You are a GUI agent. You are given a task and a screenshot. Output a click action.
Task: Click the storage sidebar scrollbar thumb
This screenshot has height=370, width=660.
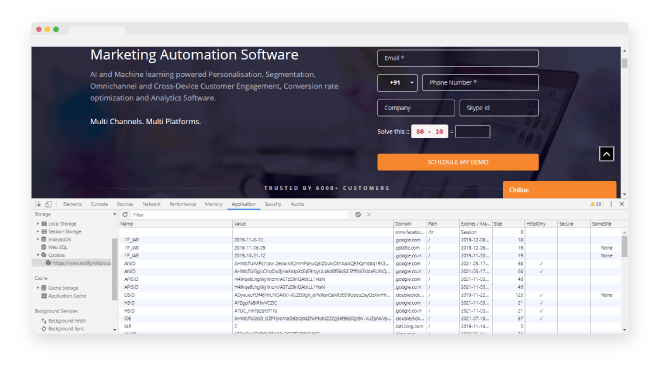(114, 269)
